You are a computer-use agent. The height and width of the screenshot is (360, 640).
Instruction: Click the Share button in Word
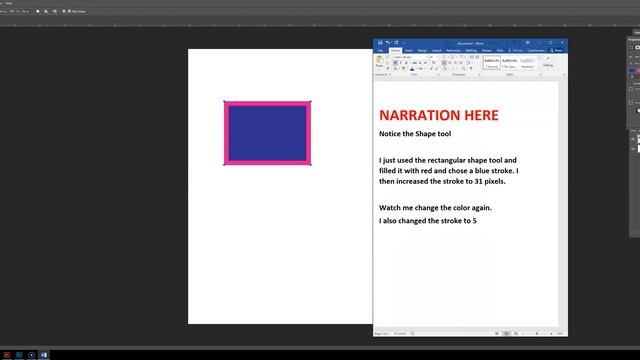click(x=556, y=51)
